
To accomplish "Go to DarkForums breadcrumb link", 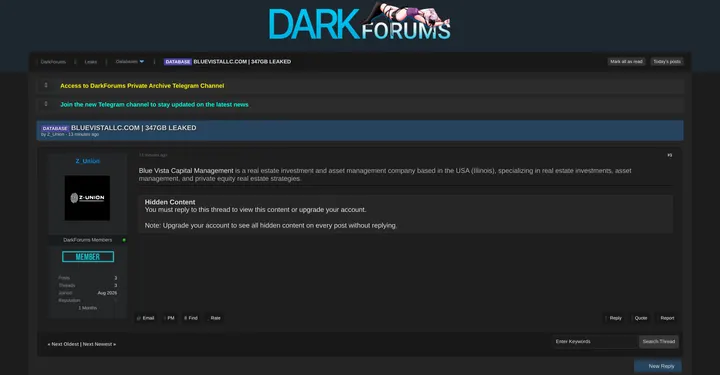I will 53,62.
